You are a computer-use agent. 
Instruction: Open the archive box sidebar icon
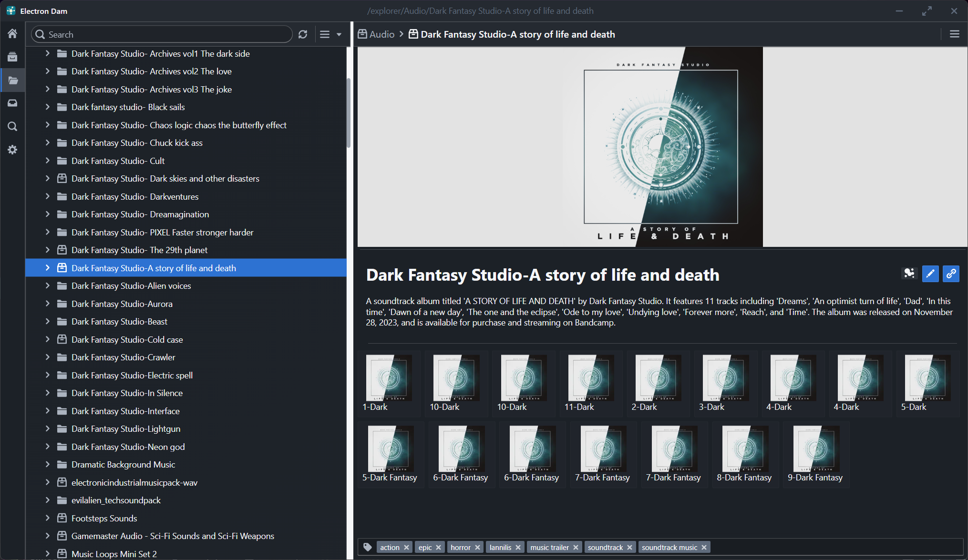[x=12, y=57]
